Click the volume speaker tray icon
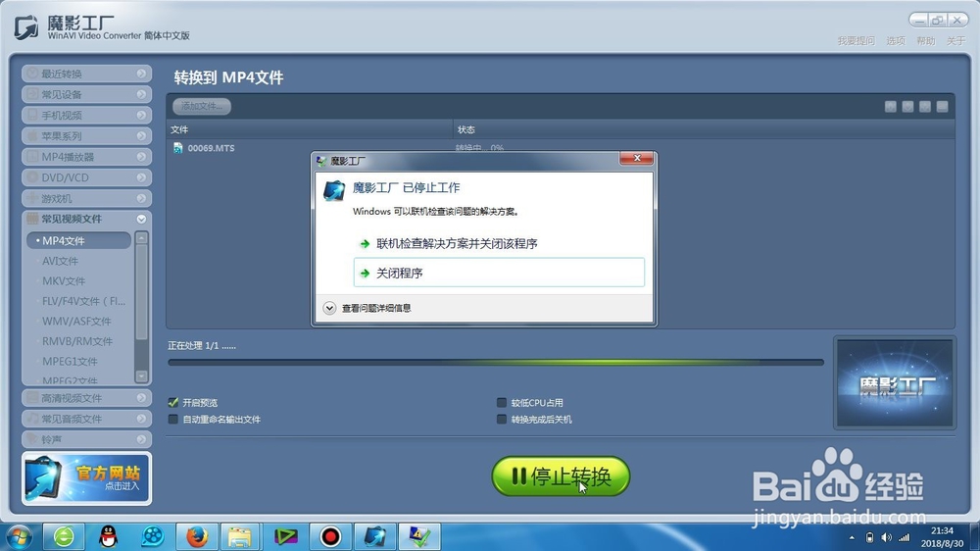The width and height of the screenshot is (980, 551). click(x=886, y=537)
